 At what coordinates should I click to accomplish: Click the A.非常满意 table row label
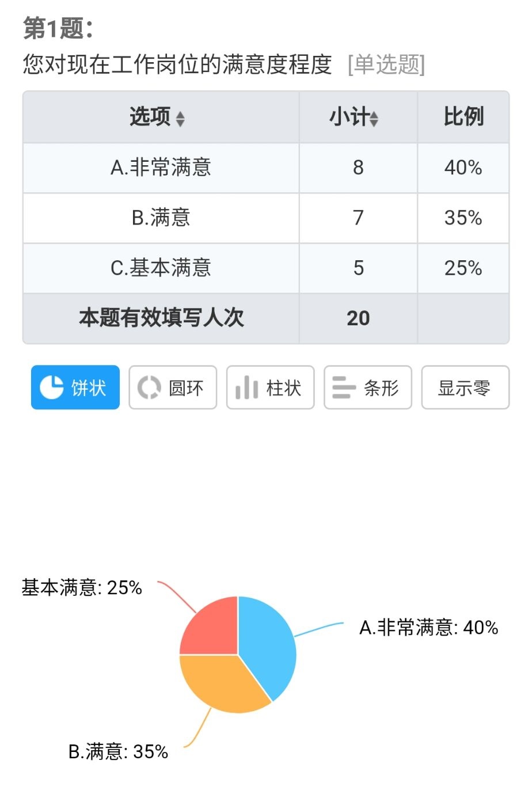(x=161, y=168)
